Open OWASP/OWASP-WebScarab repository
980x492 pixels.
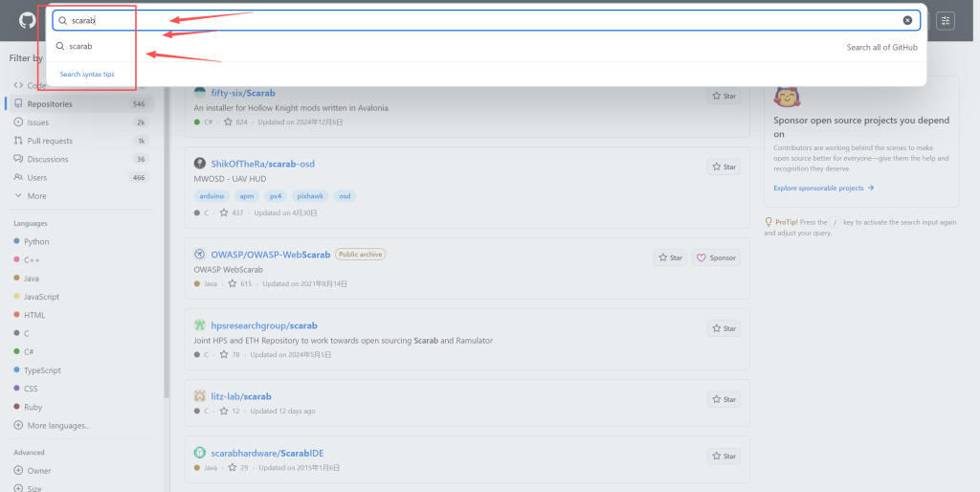click(271, 255)
